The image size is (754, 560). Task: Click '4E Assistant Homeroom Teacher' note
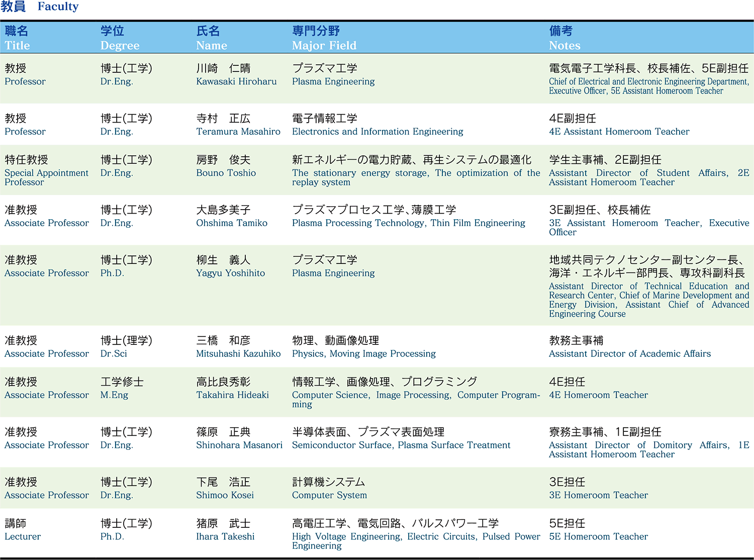coord(619,132)
